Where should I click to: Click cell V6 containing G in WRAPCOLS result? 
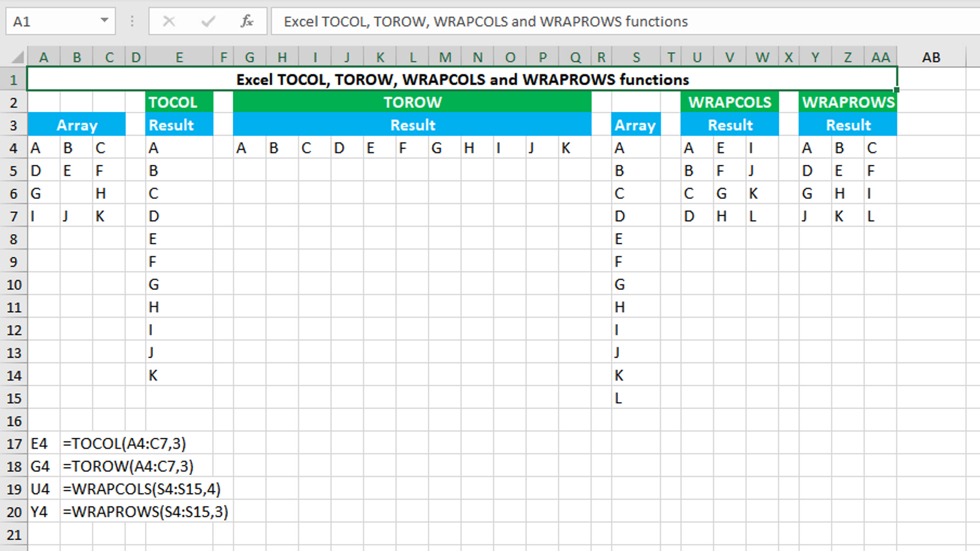tap(730, 193)
